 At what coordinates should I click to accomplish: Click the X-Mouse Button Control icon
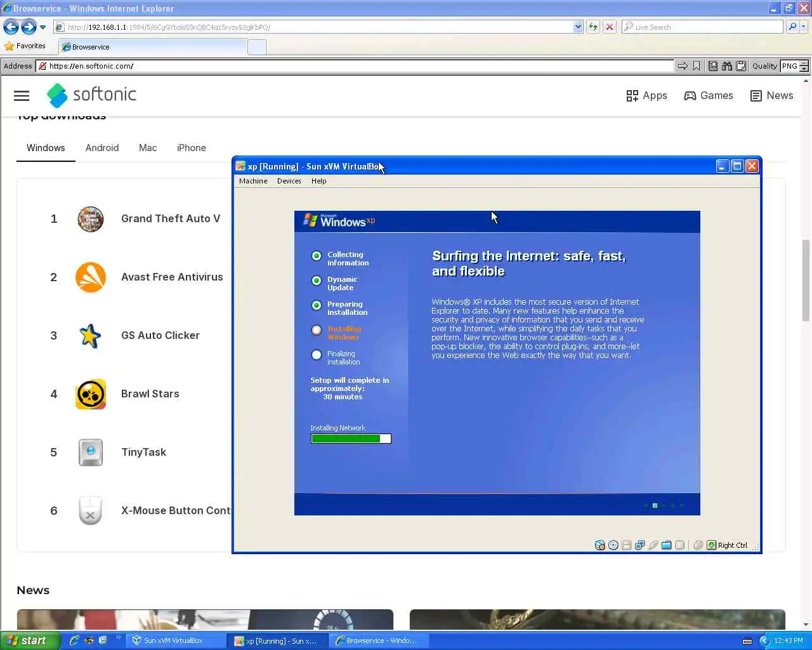[x=90, y=510]
